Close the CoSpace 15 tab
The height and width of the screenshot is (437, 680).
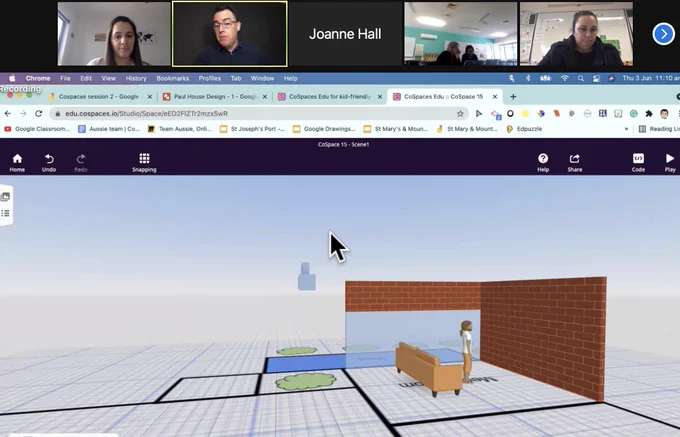pos(495,97)
